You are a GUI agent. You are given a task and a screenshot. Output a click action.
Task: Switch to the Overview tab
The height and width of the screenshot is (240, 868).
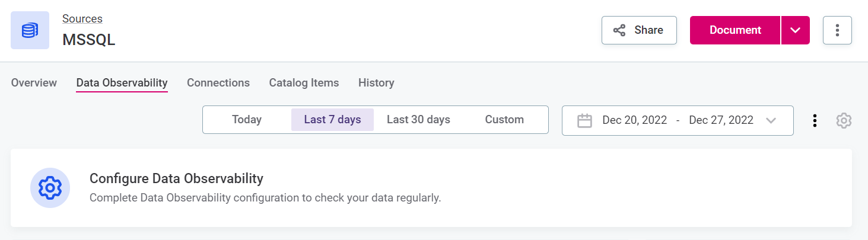tap(34, 83)
